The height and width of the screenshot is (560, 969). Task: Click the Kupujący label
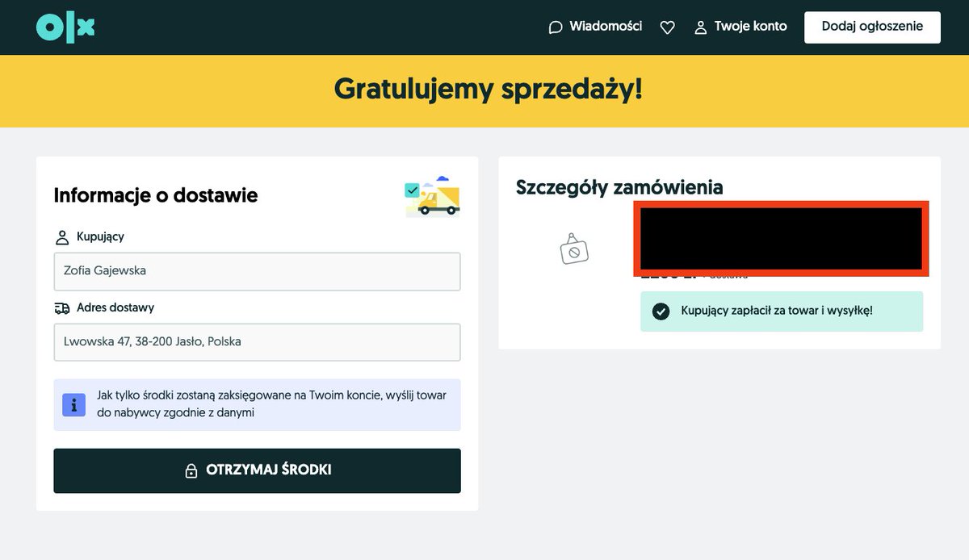100,237
